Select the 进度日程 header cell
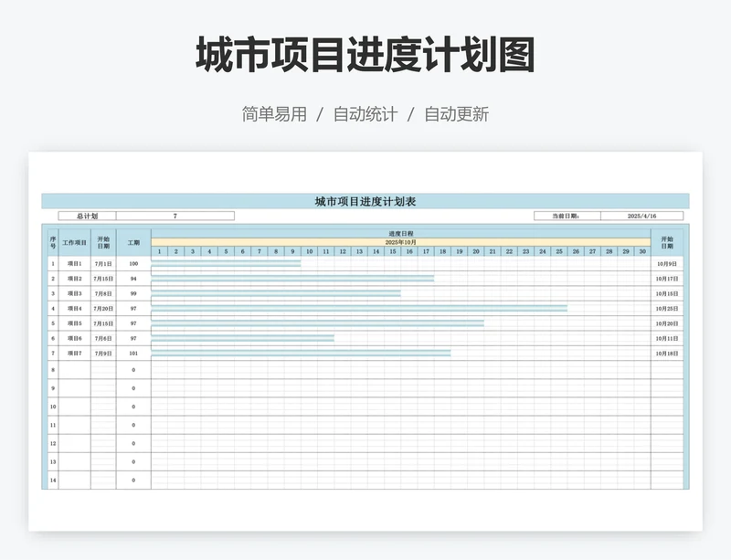This screenshot has height=560, width=731. point(401,233)
